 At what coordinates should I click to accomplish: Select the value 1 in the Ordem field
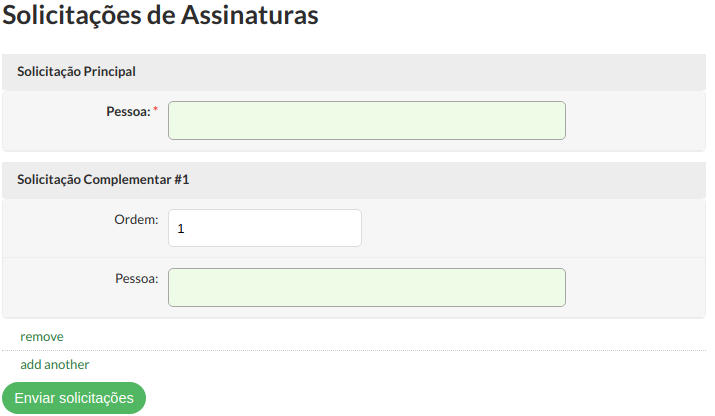(x=181, y=229)
